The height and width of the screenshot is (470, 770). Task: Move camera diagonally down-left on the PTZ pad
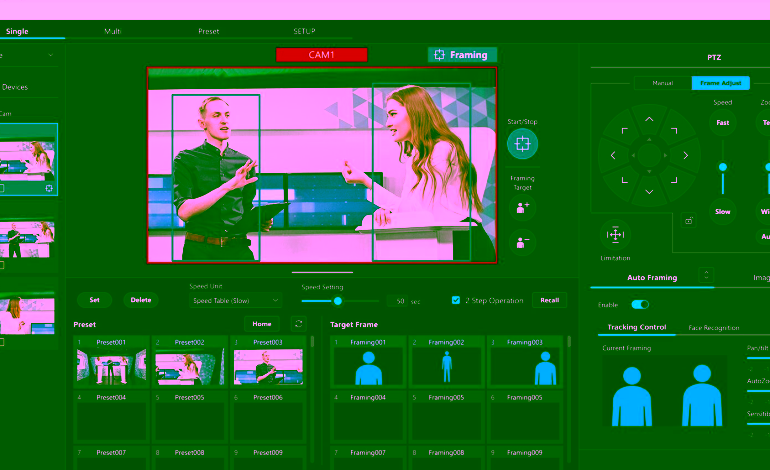[624, 180]
